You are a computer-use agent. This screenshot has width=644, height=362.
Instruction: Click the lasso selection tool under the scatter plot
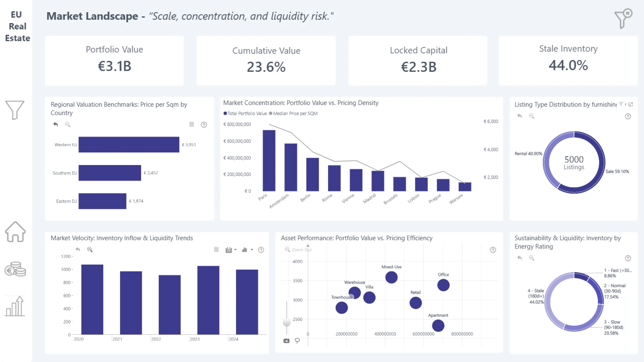tap(297, 341)
